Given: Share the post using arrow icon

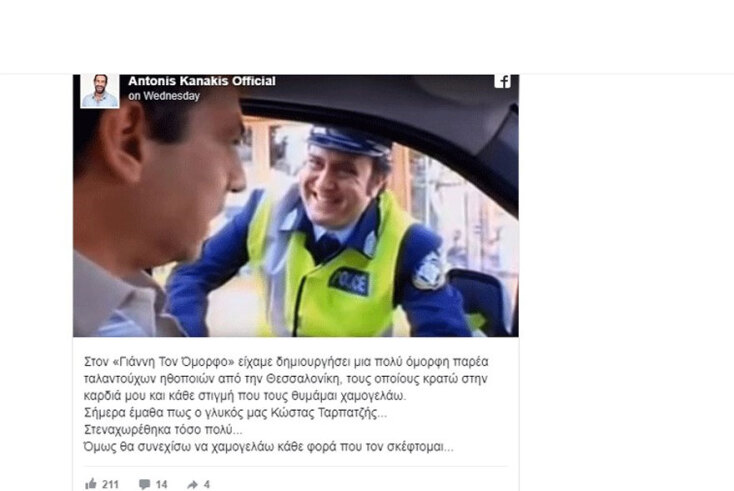Looking at the screenshot, I should [x=192, y=484].
